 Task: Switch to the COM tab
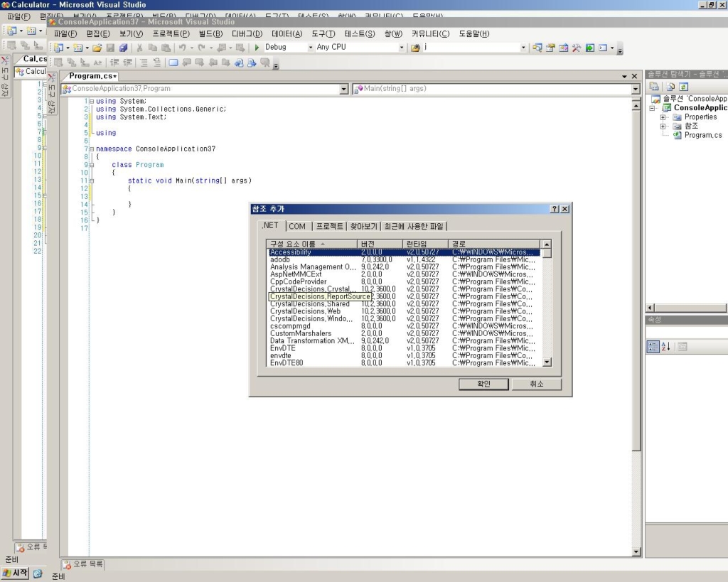pos(297,227)
